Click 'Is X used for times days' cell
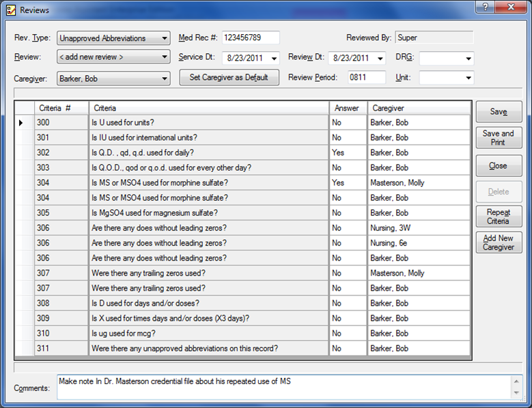This screenshot has width=532, height=408. (209, 318)
